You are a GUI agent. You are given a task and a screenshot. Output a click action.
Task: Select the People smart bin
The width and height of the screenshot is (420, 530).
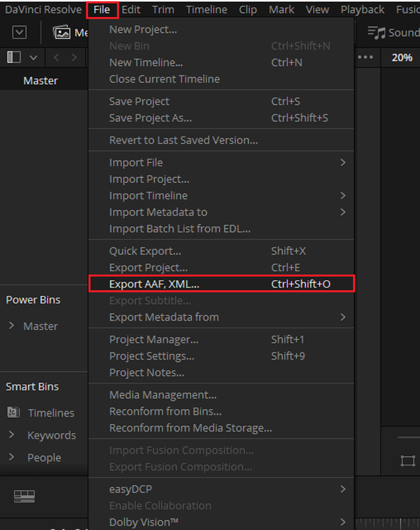tap(44, 458)
